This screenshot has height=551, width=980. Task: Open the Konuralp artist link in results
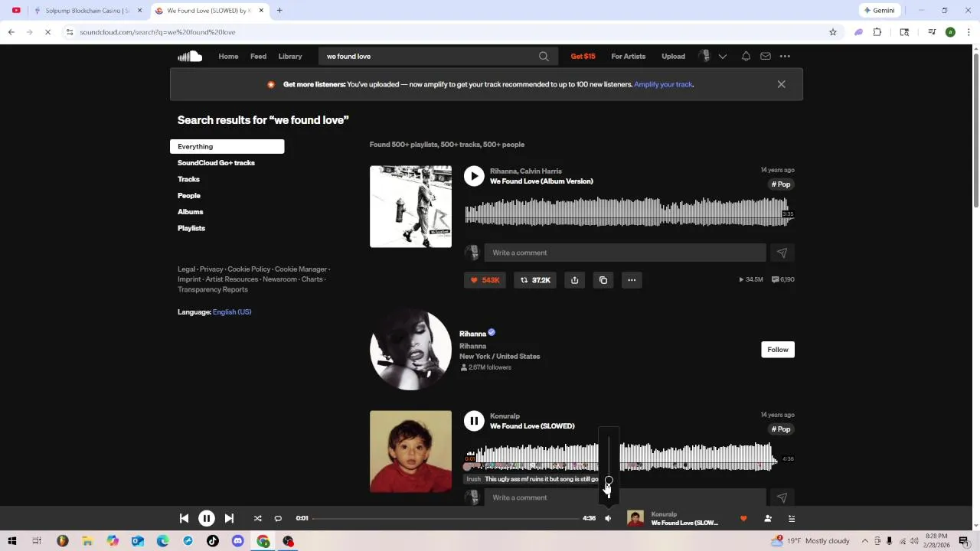point(505,416)
